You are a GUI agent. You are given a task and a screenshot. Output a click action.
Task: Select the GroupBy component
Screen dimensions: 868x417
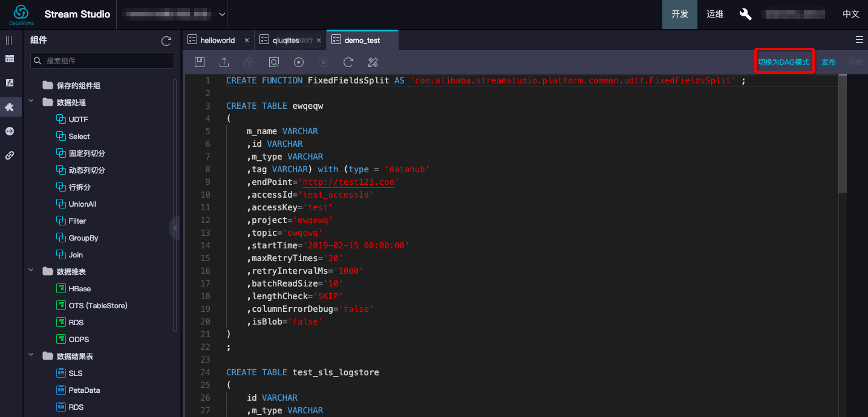tap(77, 238)
